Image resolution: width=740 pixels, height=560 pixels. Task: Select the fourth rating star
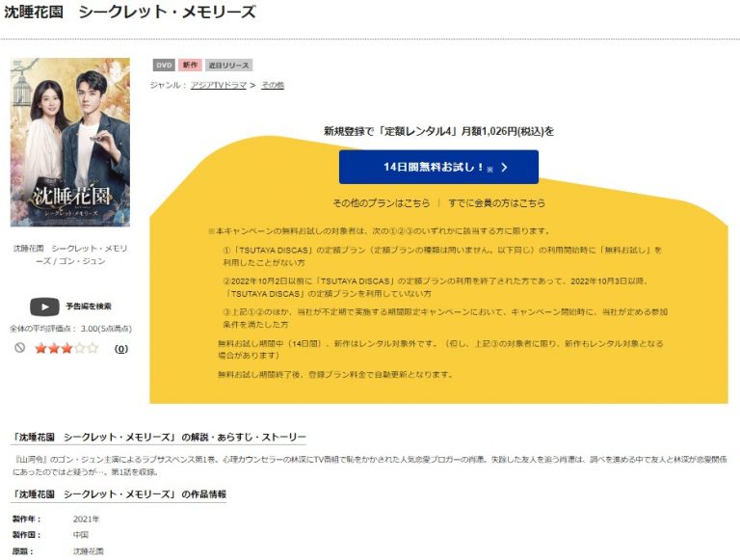(x=80, y=349)
